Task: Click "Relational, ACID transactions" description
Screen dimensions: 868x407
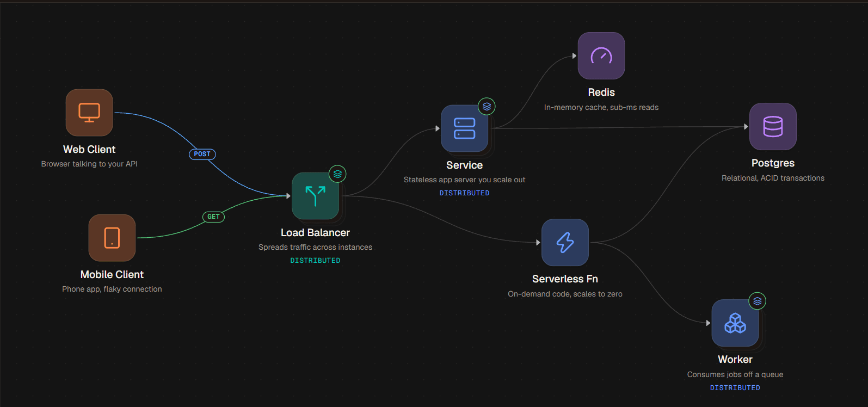Action: point(773,178)
